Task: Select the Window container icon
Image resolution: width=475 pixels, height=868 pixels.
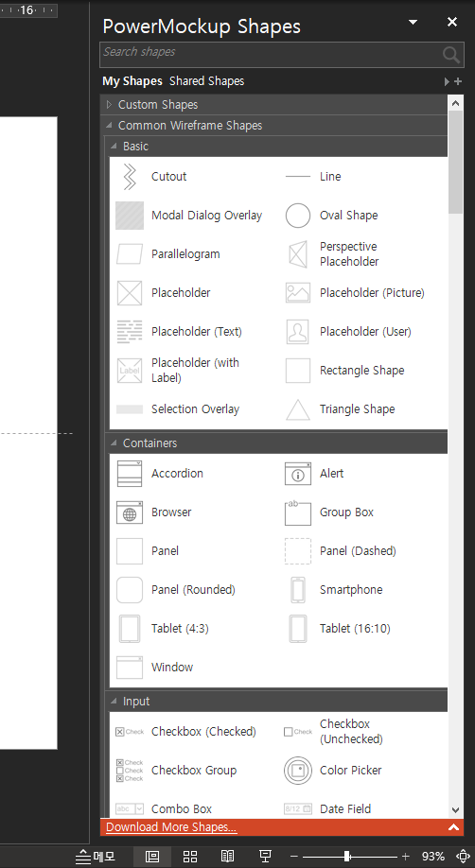Action: click(129, 667)
